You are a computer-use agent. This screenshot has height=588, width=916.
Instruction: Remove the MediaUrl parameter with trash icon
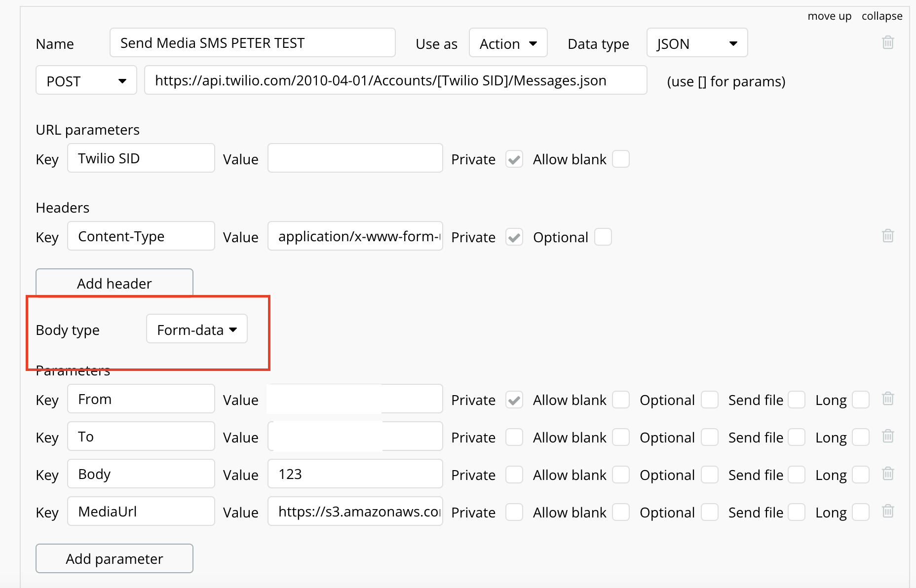888,511
